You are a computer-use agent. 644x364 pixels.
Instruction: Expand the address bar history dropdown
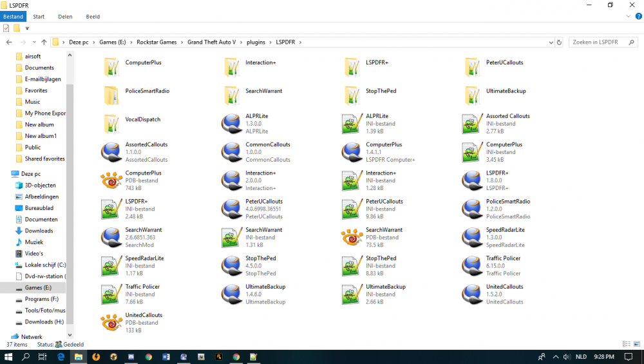click(550, 43)
